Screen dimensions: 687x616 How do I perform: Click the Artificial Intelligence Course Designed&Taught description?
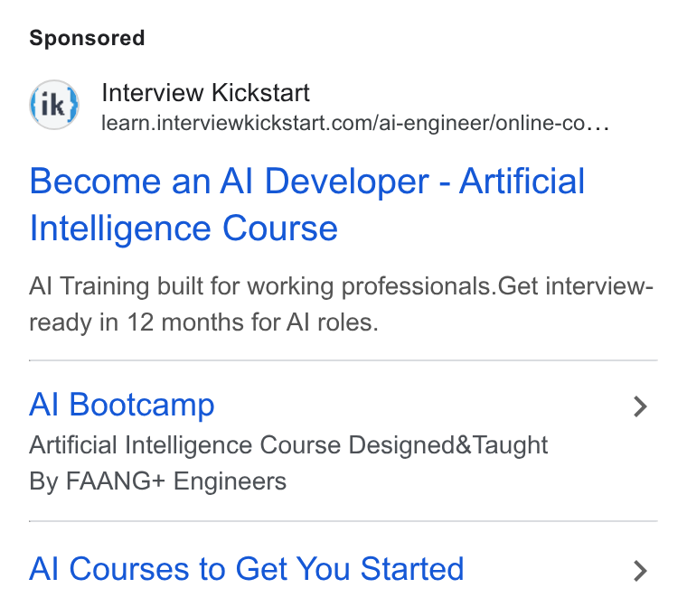click(288, 444)
